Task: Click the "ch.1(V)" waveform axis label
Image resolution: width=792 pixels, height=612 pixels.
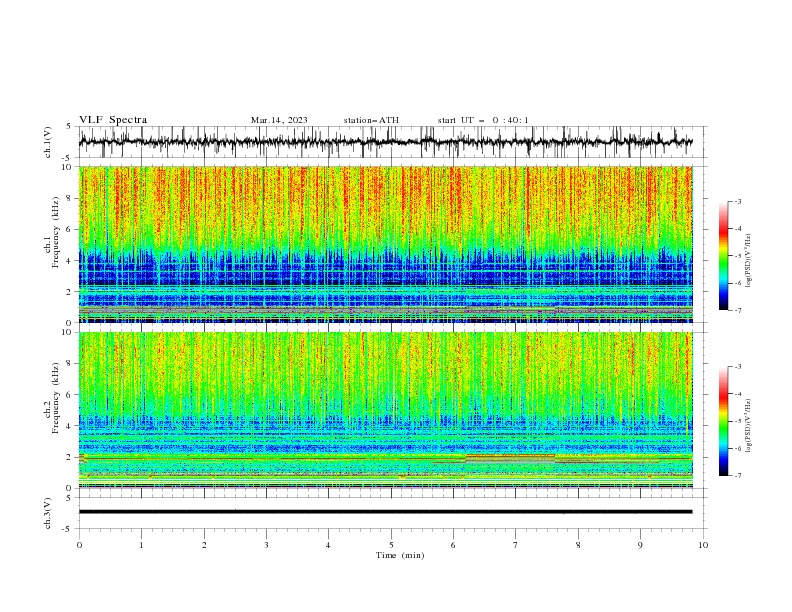Action: tap(48, 142)
